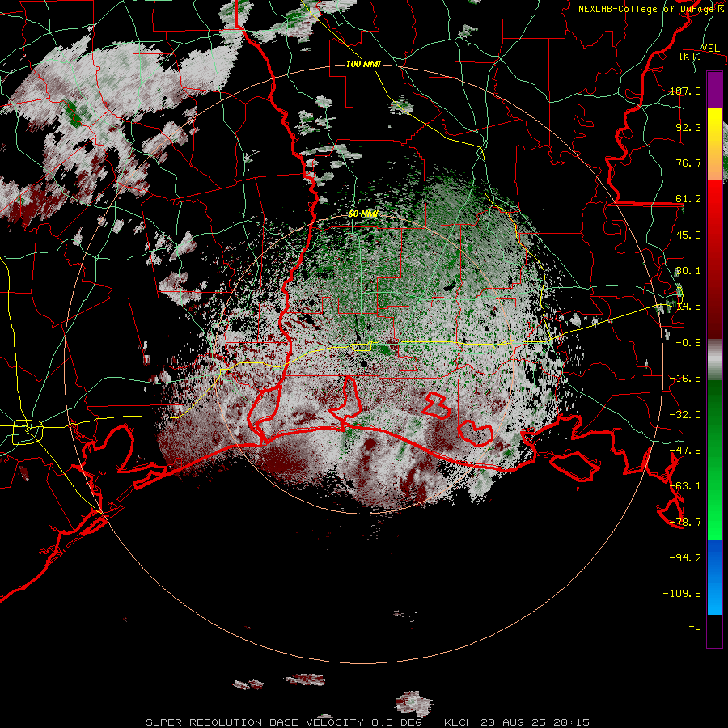Screen dimensions: 728x728
Task: Pick the black TH color bar segment
Action: [714, 631]
